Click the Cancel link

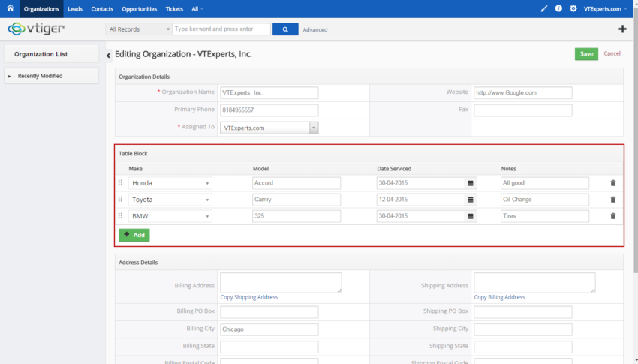(612, 53)
